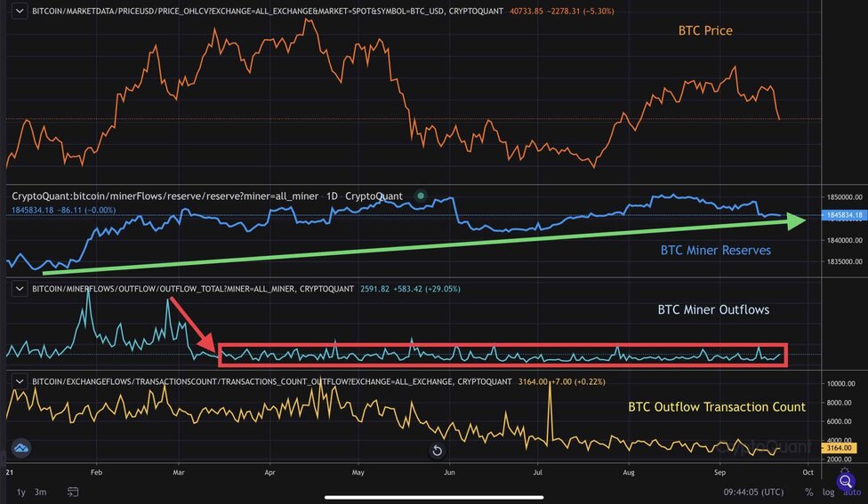This screenshot has width=868, height=504.
Task: Click the 3164.00 value label on axis
Action: coord(840,448)
